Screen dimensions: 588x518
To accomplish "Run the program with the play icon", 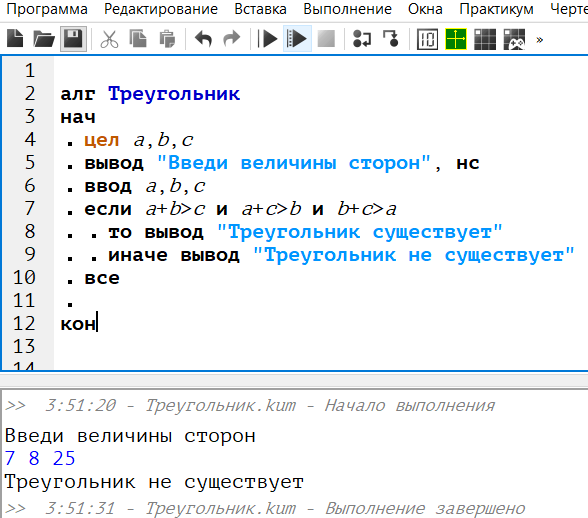I will coord(267,39).
